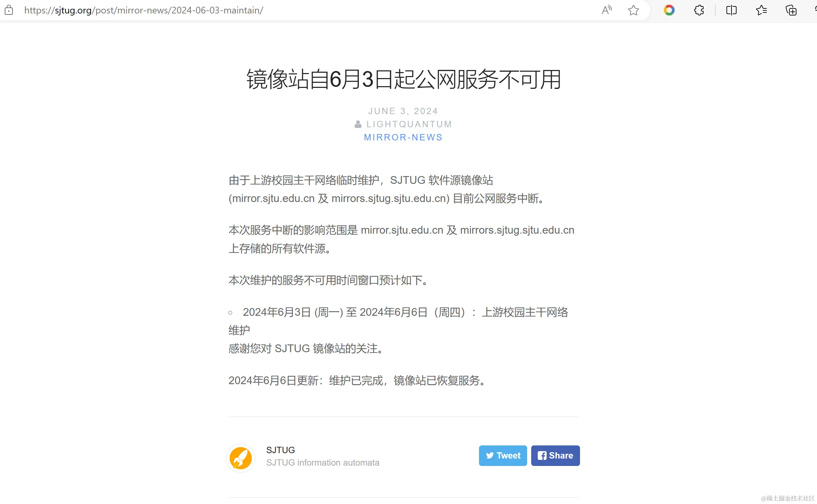Open the Collections icon
817x504 pixels.
[791, 10]
